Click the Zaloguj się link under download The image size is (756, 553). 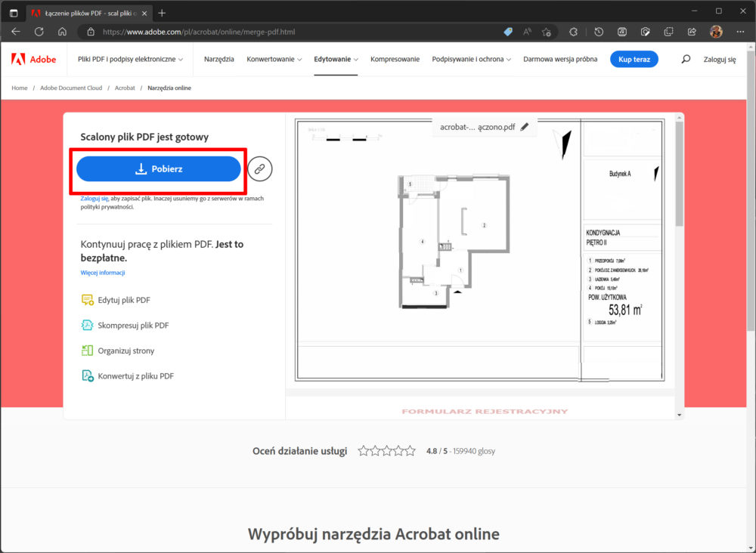coord(94,199)
